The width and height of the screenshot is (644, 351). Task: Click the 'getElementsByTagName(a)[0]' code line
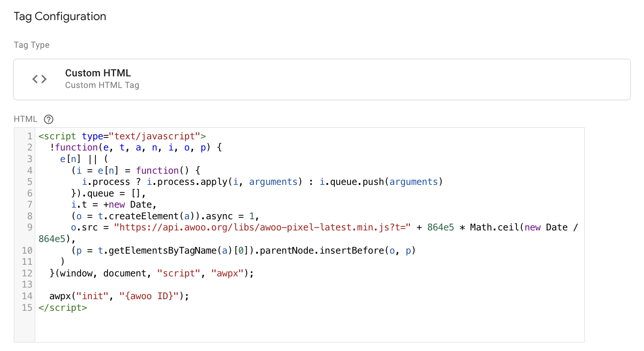(243, 250)
